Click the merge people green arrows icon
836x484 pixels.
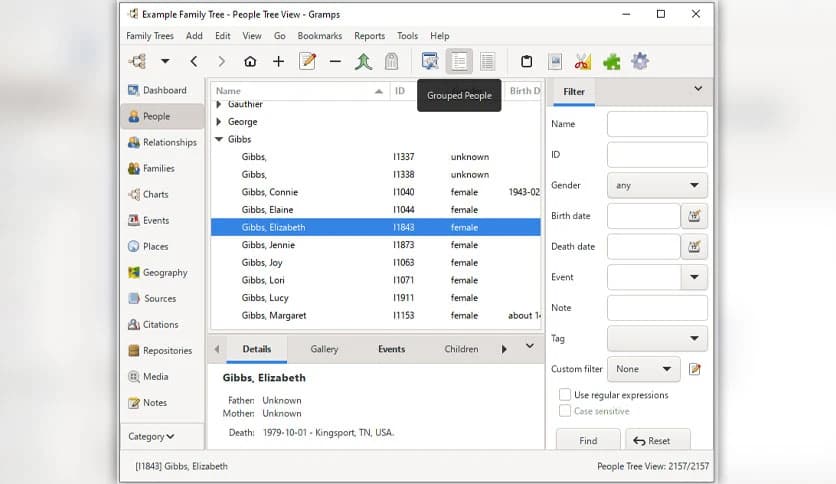363,62
